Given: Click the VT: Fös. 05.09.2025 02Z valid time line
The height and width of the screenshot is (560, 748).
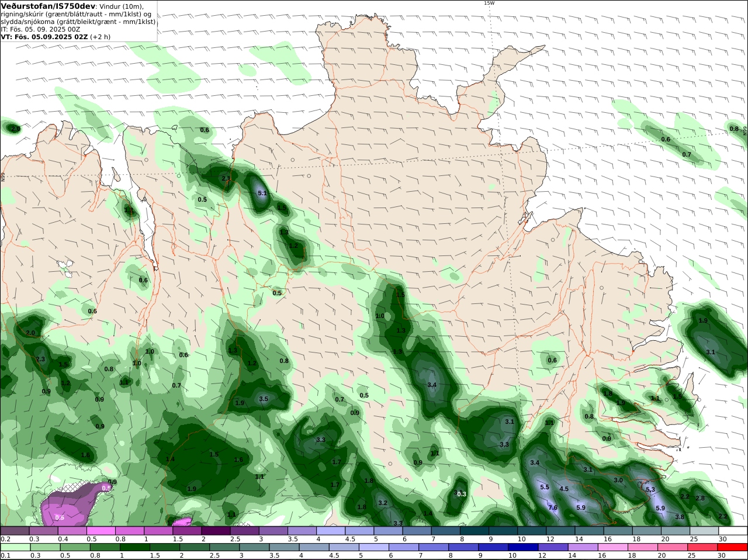Looking at the screenshot, I should click(x=44, y=36).
